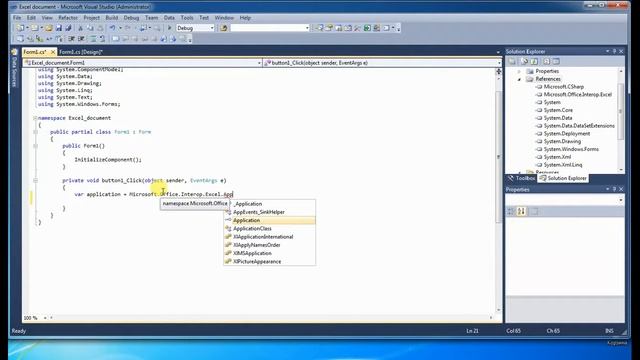Select XlApplicationInternational in the IntelliSense list
This screenshot has width=640, height=360.
point(269,237)
